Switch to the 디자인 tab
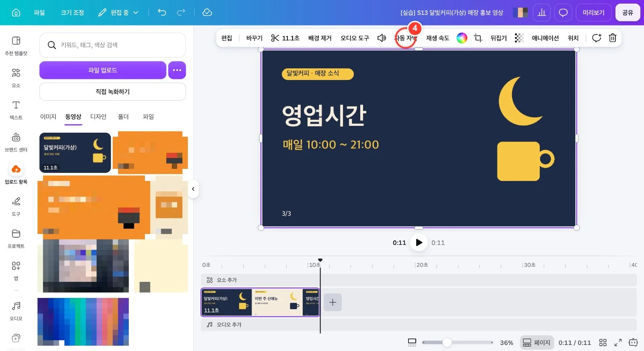This screenshot has width=644, height=351. (x=98, y=117)
